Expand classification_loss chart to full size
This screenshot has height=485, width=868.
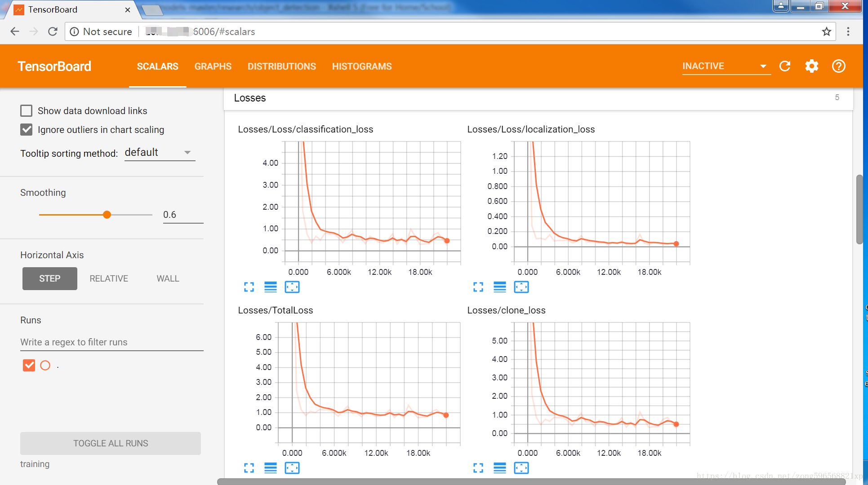pyautogui.click(x=249, y=287)
